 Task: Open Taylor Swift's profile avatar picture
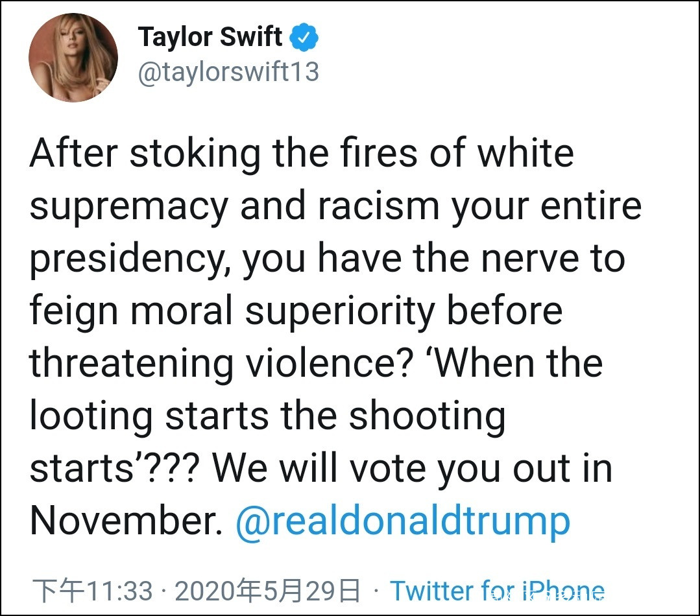click(x=73, y=58)
